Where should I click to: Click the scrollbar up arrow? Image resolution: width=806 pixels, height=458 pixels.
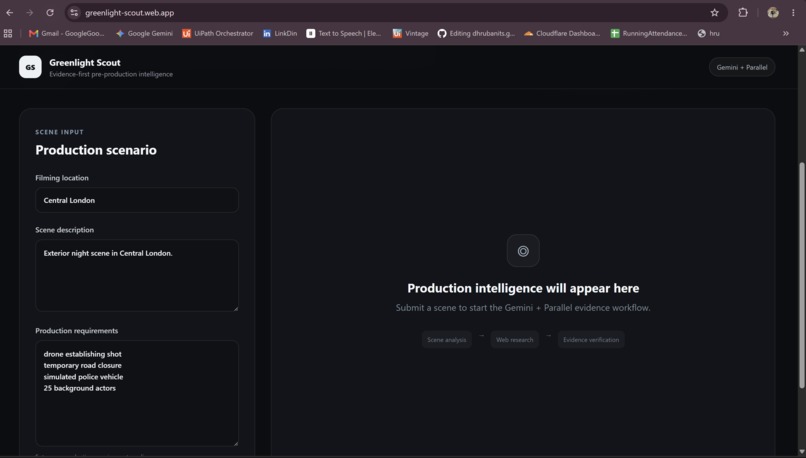801,50
